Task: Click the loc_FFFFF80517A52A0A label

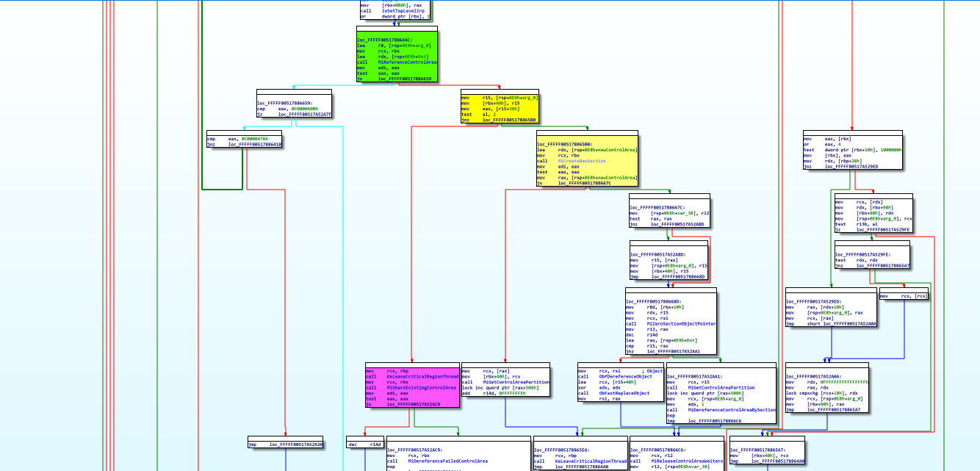Action: pos(814,376)
